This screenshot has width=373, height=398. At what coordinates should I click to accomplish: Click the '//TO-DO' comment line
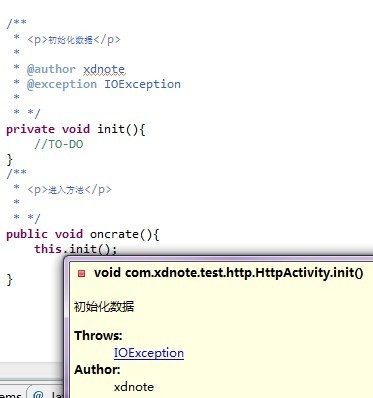pyautogui.click(x=59, y=144)
